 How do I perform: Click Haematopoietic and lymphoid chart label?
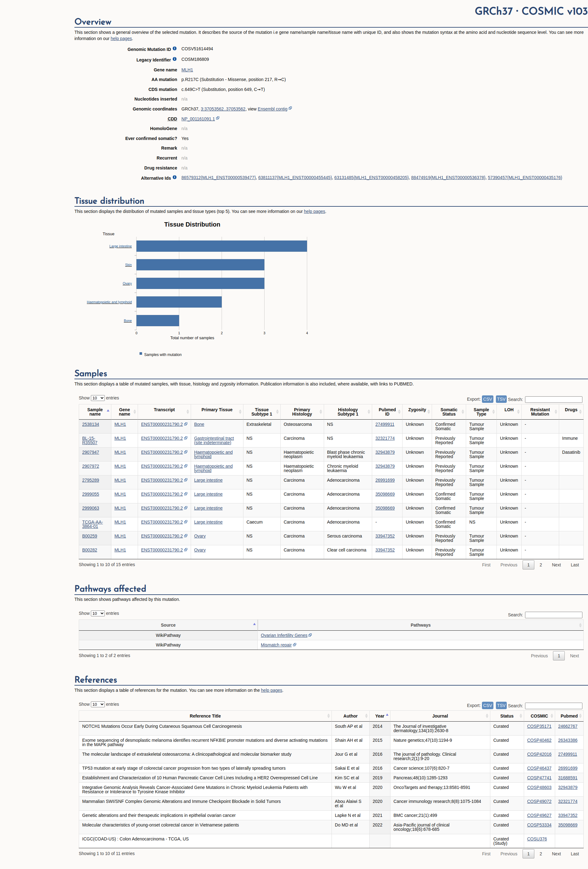click(109, 302)
